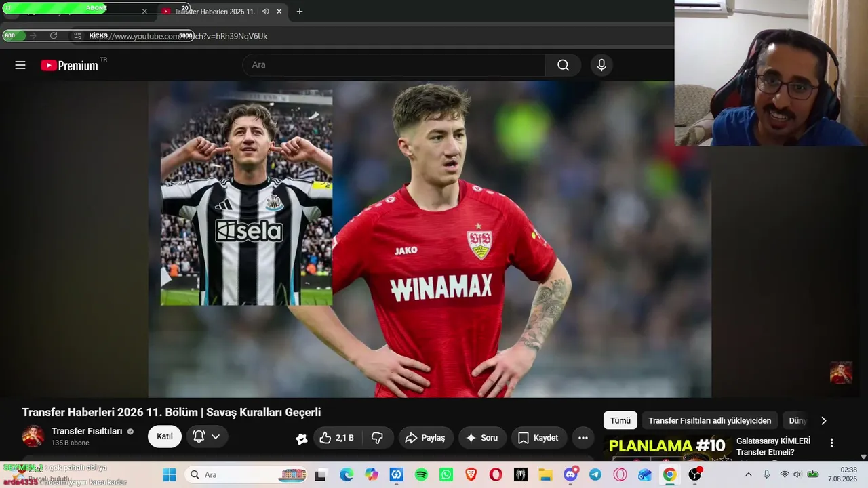Mute the tab via speaker icon
The width and height of the screenshot is (868, 488).
click(265, 11)
